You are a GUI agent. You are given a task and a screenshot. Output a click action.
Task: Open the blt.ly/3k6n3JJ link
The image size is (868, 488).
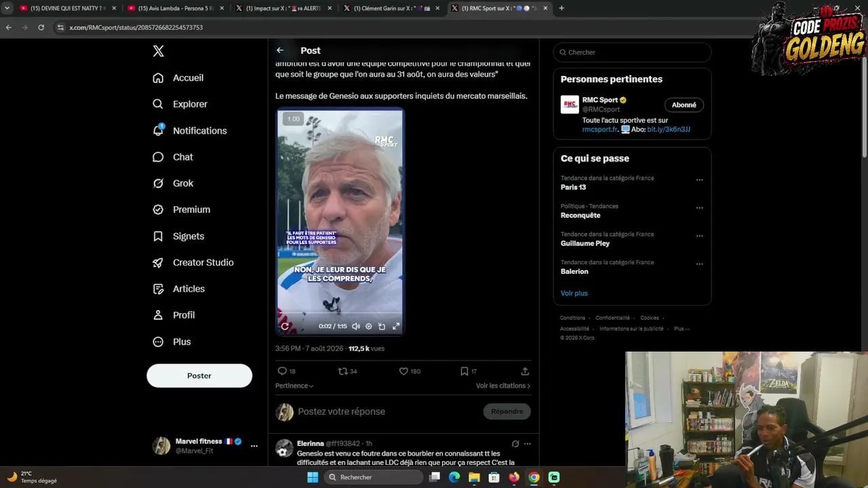pos(669,129)
